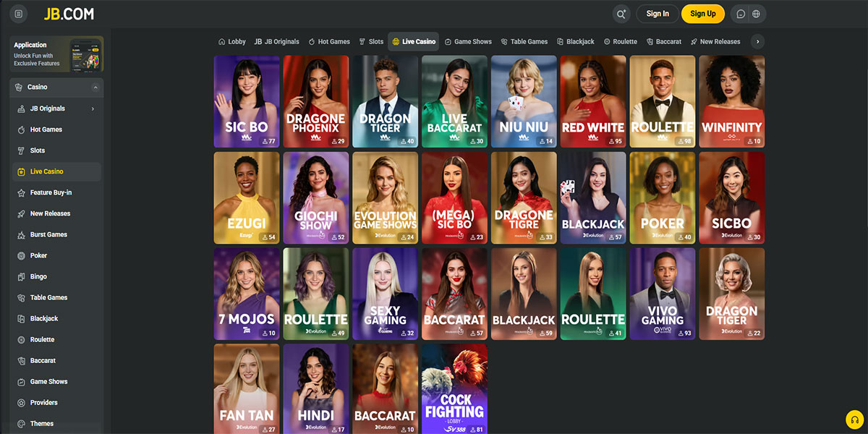Click the Sign In button

(x=658, y=14)
